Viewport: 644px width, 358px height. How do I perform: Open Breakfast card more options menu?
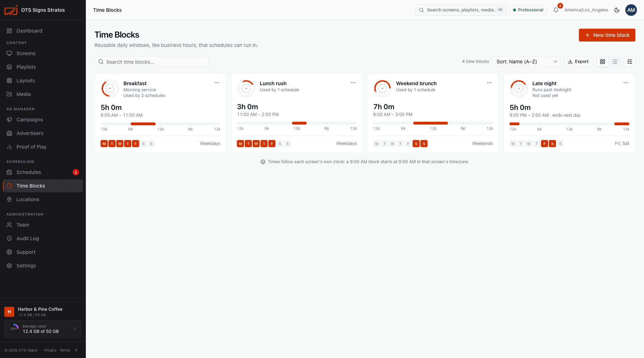(217, 83)
